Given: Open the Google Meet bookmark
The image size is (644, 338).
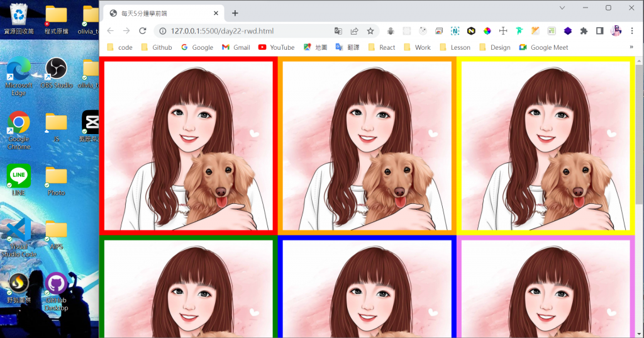Looking at the screenshot, I should (543, 47).
